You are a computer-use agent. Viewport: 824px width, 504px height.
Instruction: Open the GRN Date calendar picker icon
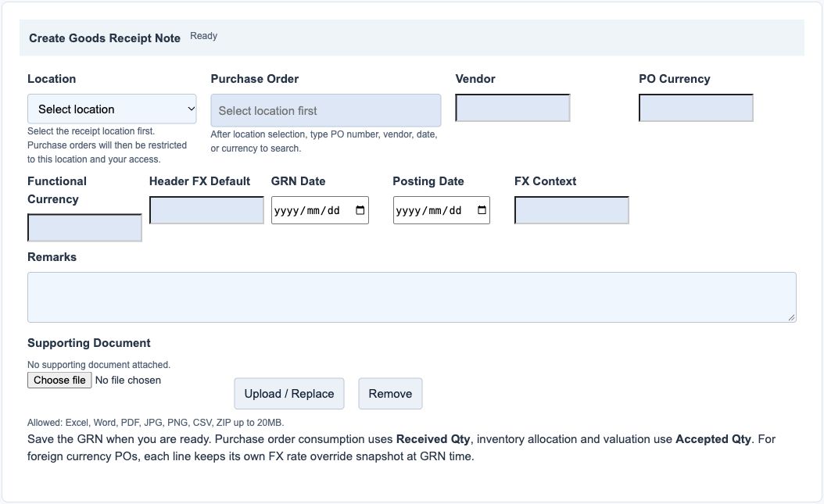360,210
